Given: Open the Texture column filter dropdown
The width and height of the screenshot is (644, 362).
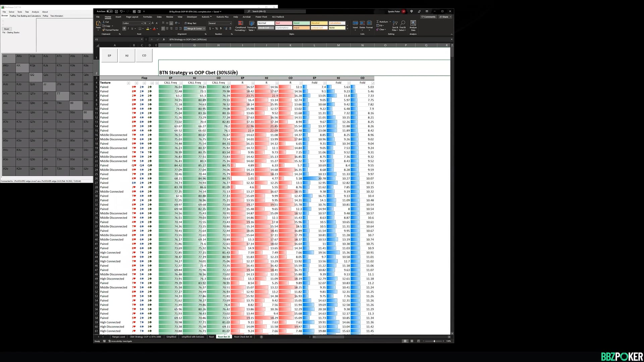Looking at the screenshot, I should pos(128,83).
